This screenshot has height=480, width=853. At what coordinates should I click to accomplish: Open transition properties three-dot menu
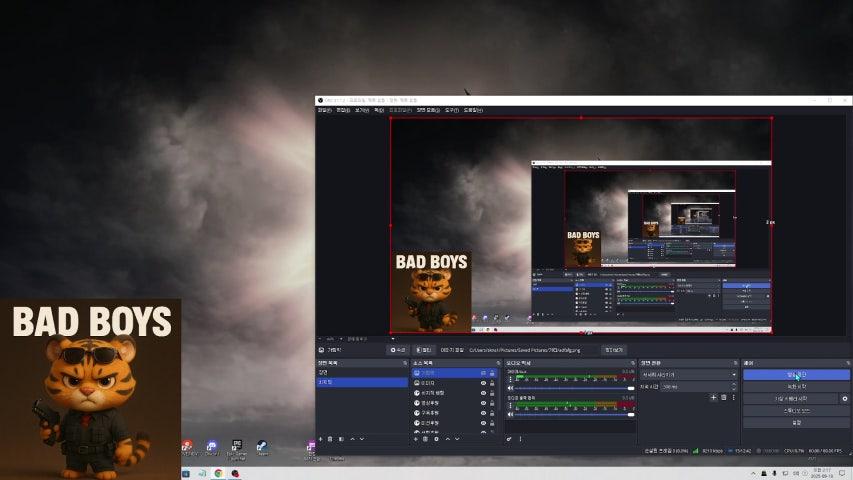[x=733, y=398]
